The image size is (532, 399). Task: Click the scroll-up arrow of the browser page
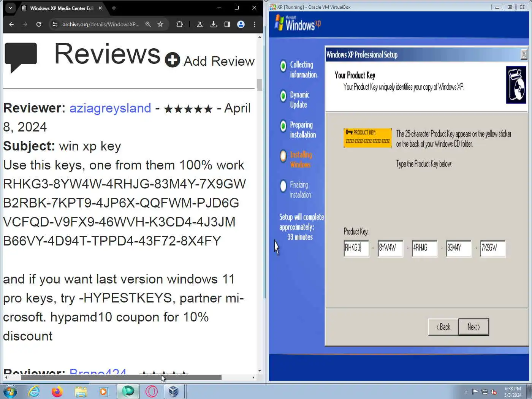pos(260,37)
